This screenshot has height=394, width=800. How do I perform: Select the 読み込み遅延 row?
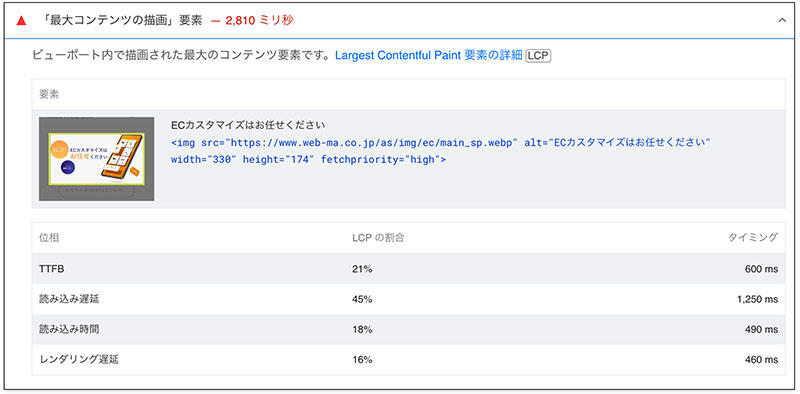tap(408, 299)
